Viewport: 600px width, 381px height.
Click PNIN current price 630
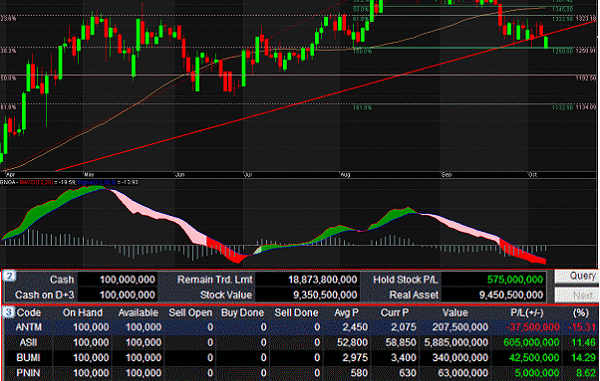pyautogui.click(x=408, y=373)
